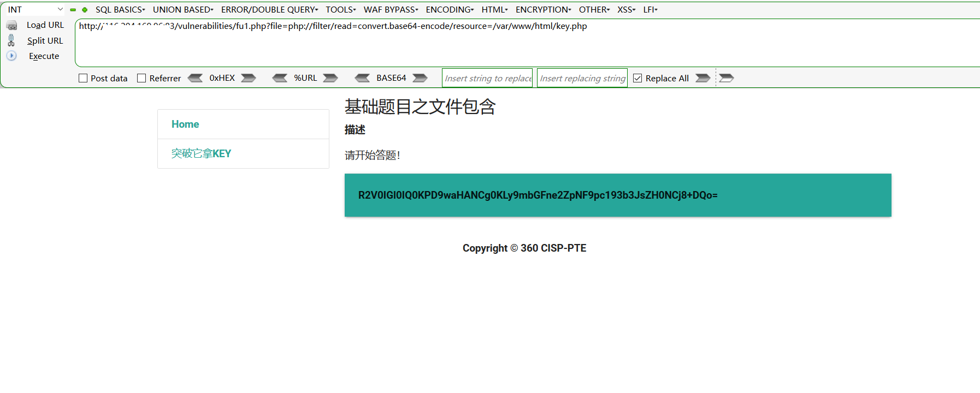This screenshot has width=980, height=393.
Task: Click the Home sidebar link
Action: point(185,124)
